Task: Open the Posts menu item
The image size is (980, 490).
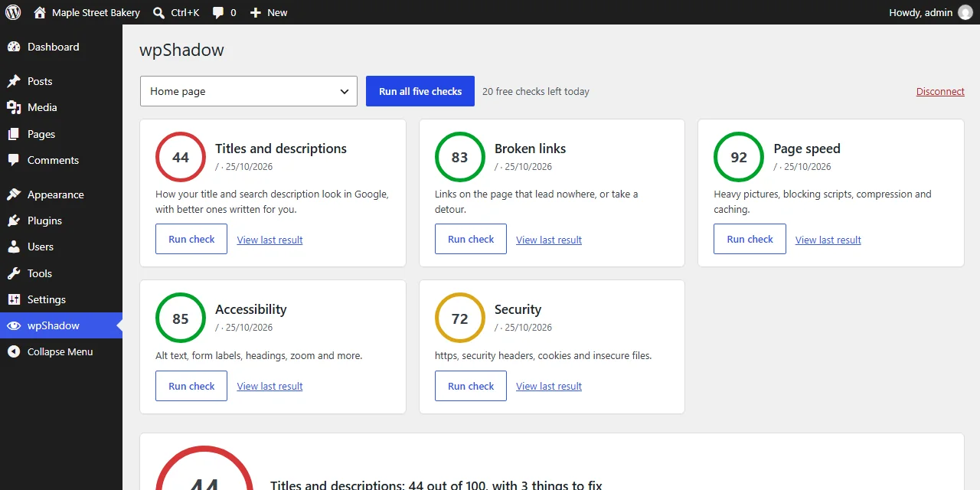Action: 61,81
